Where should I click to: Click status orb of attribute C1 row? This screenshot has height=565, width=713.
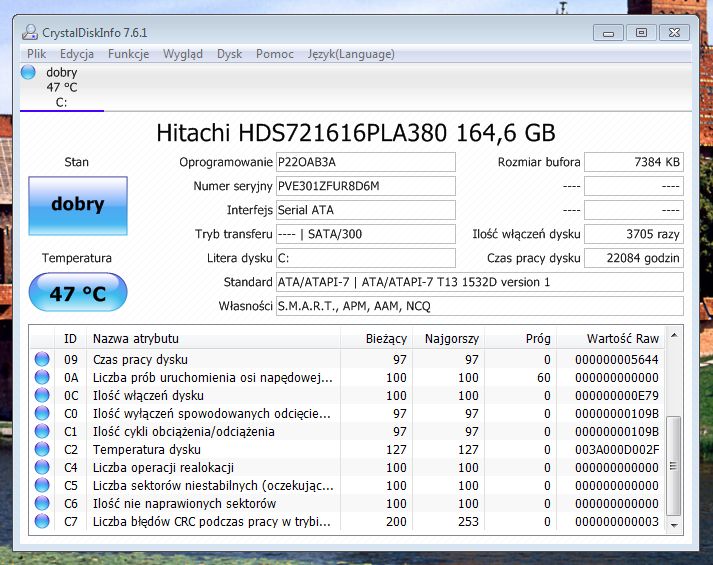42,431
